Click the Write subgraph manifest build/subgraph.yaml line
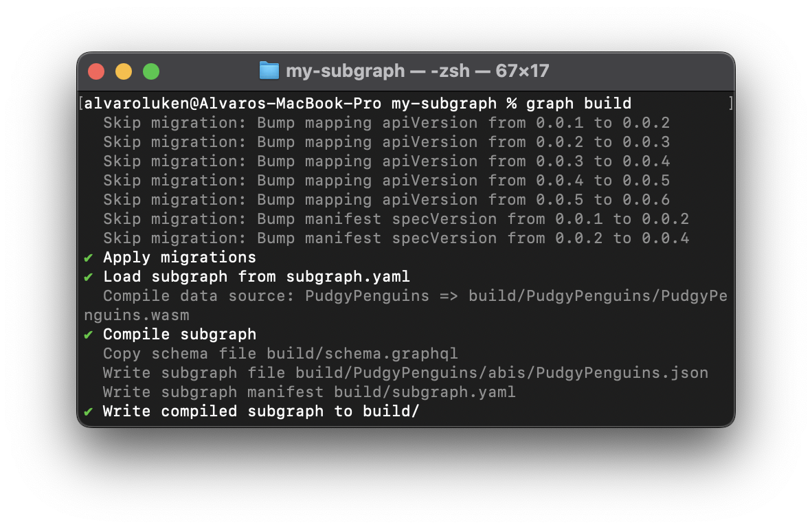 pos(309,392)
